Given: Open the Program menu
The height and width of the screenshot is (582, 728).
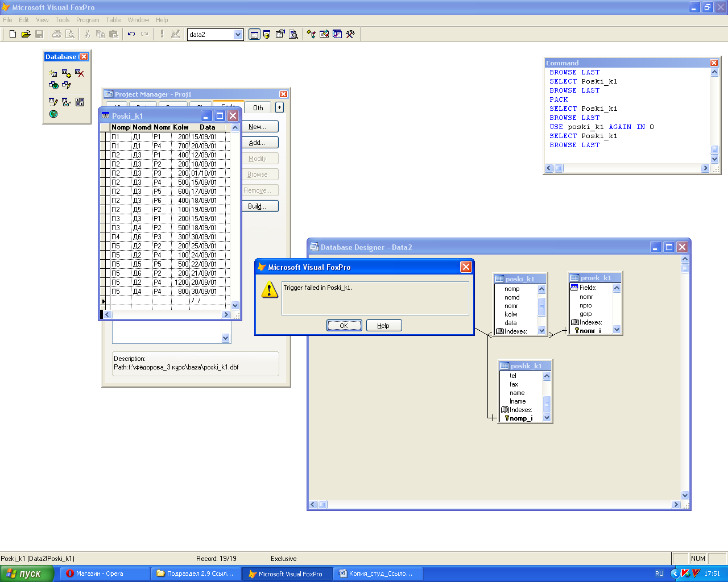Looking at the screenshot, I should pos(88,20).
